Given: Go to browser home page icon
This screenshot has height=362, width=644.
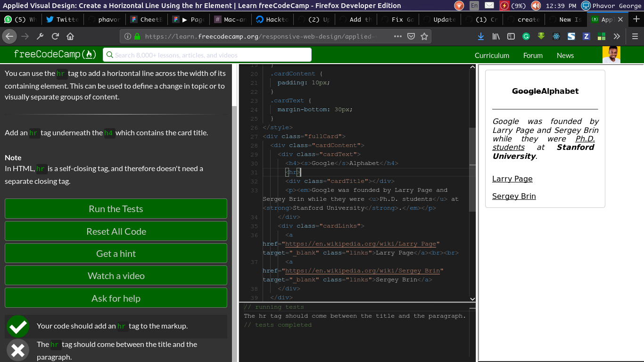Looking at the screenshot, I should click(70, 36).
